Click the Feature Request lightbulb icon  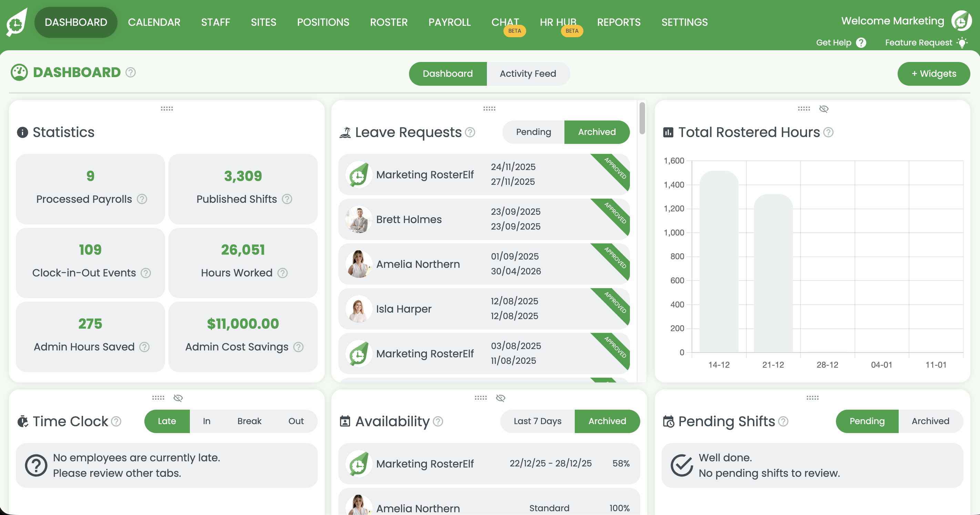pos(963,43)
